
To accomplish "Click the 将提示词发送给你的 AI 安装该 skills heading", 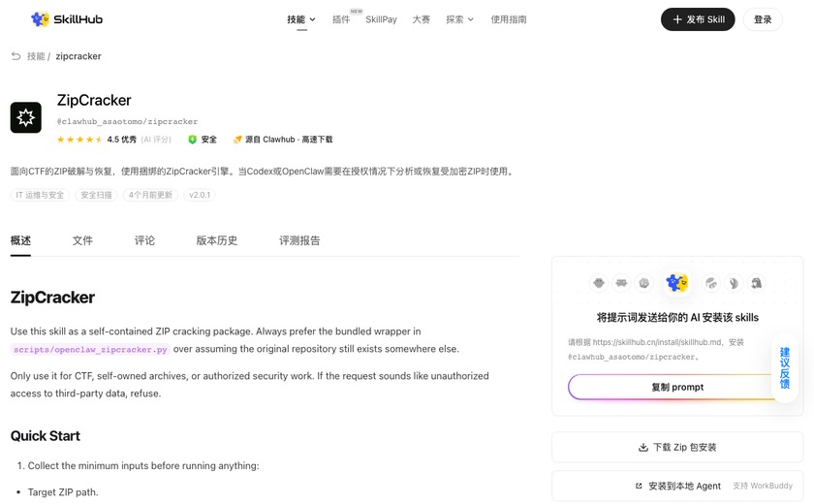I will coord(677,317).
